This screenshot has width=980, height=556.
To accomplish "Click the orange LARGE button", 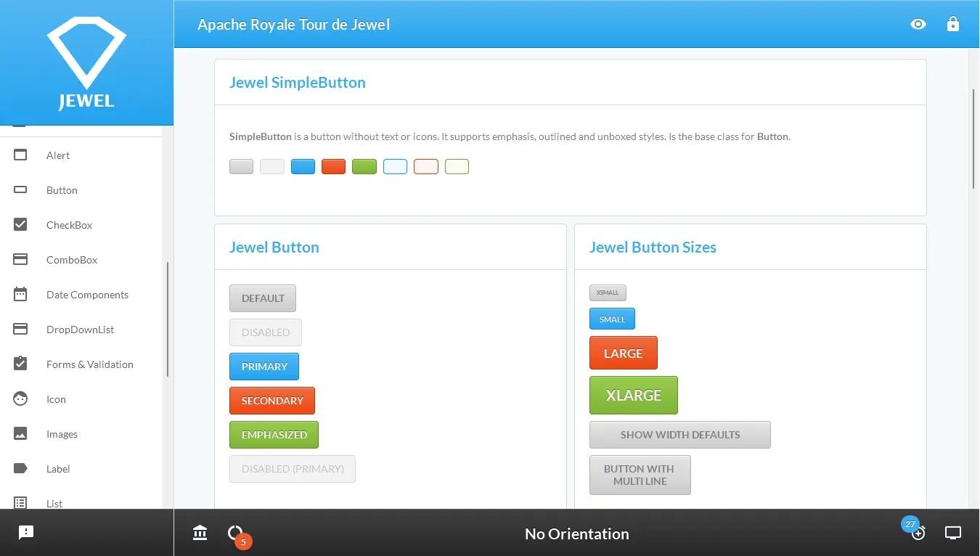I will point(624,353).
